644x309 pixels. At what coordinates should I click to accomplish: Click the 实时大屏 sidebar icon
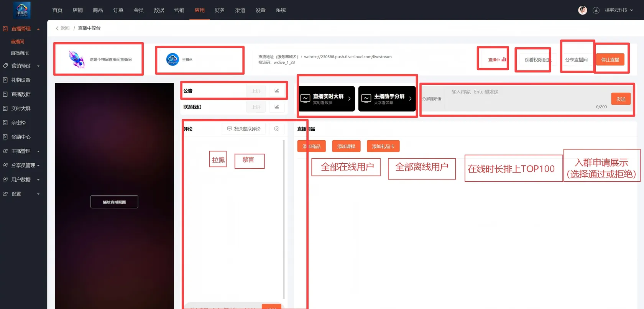tap(5, 108)
